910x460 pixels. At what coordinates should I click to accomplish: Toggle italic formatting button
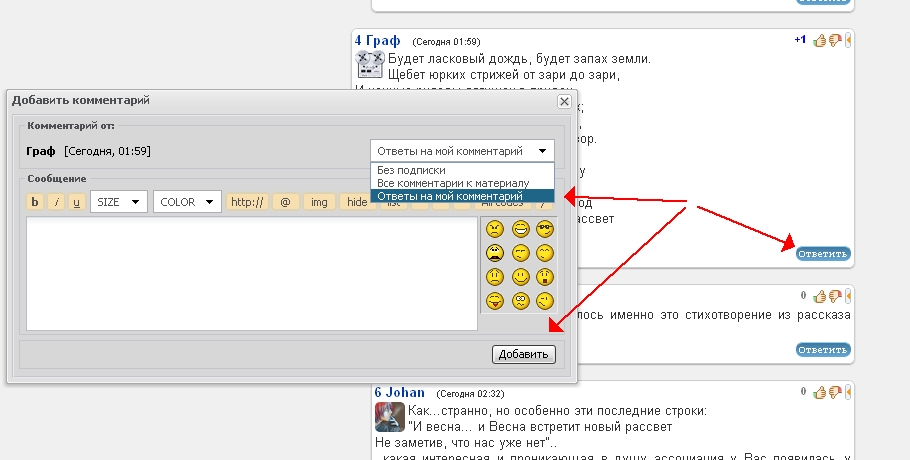56,202
